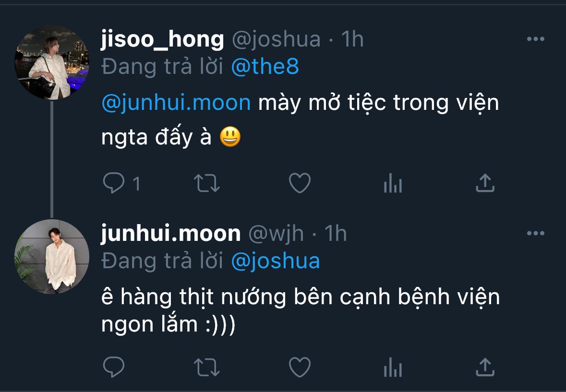Like junhui.moon's tweet

[x=300, y=368]
